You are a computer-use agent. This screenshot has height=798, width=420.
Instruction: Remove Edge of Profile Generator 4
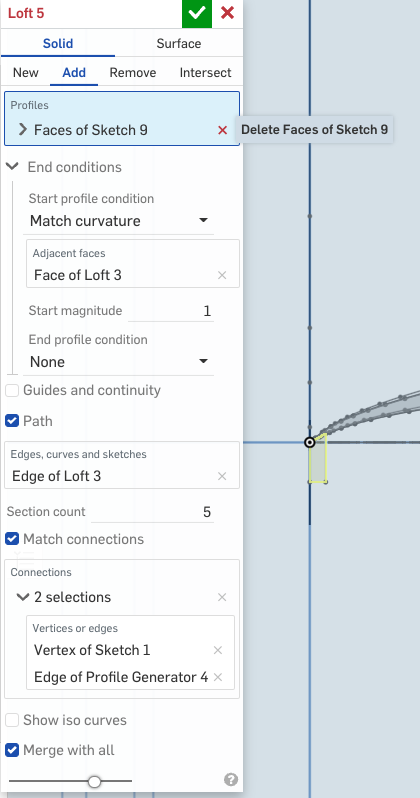click(x=218, y=677)
